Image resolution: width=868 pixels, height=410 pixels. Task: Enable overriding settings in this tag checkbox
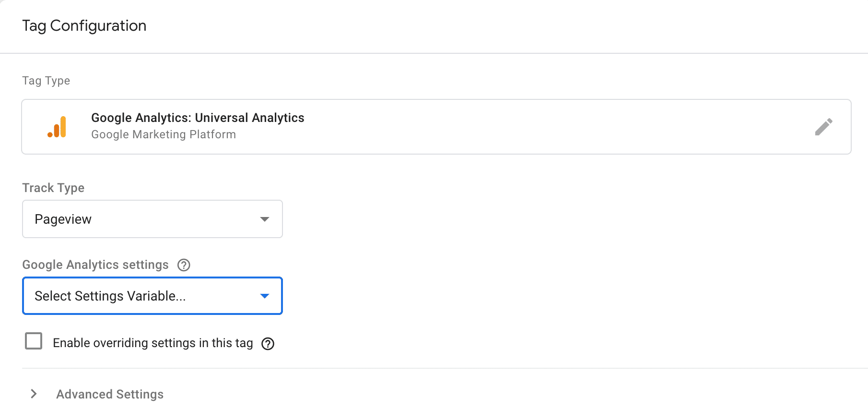[34, 341]
